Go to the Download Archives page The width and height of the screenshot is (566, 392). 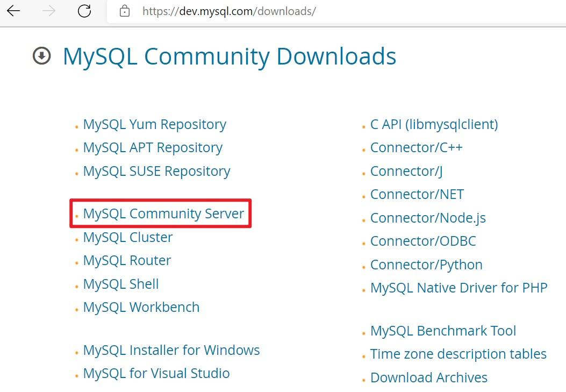point(428,377)
